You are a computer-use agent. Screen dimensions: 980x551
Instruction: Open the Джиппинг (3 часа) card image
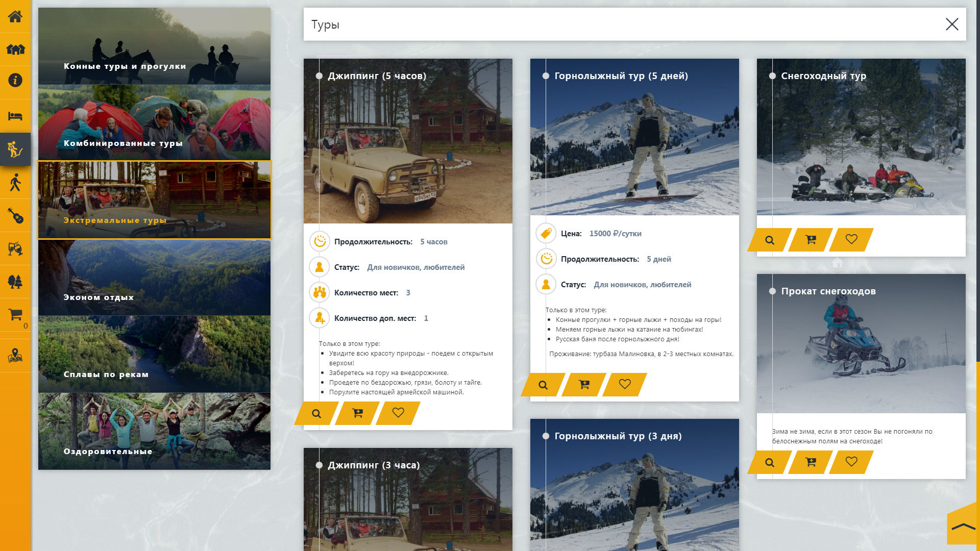[408, 505]
